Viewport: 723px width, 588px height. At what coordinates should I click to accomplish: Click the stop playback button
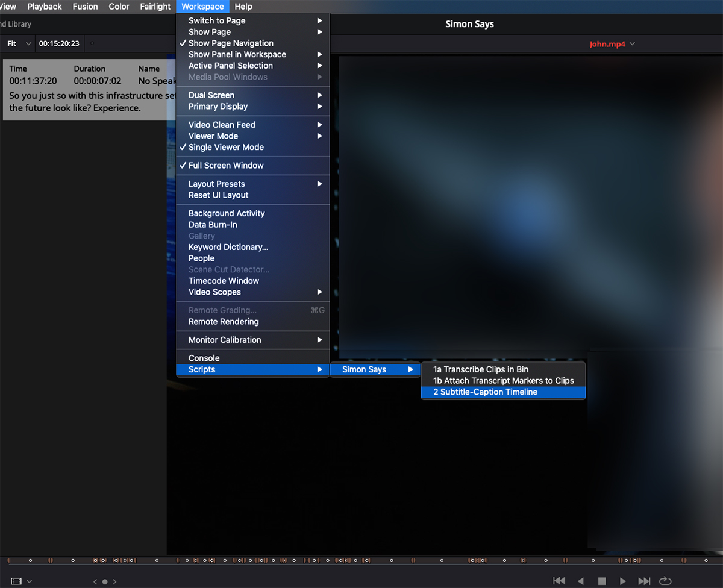(602, 581)
